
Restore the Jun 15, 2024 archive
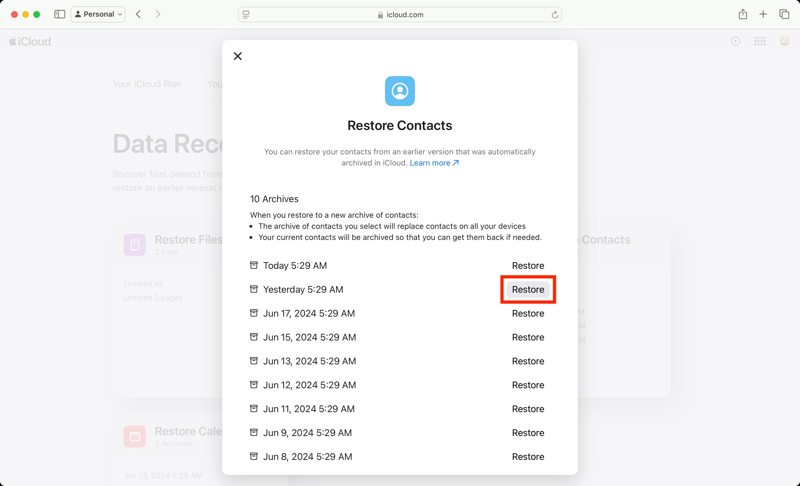coord(528,338)
